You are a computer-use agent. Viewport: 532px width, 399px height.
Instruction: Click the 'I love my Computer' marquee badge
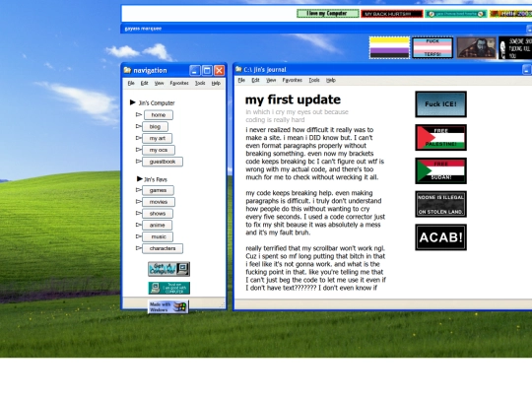[328, 14]
